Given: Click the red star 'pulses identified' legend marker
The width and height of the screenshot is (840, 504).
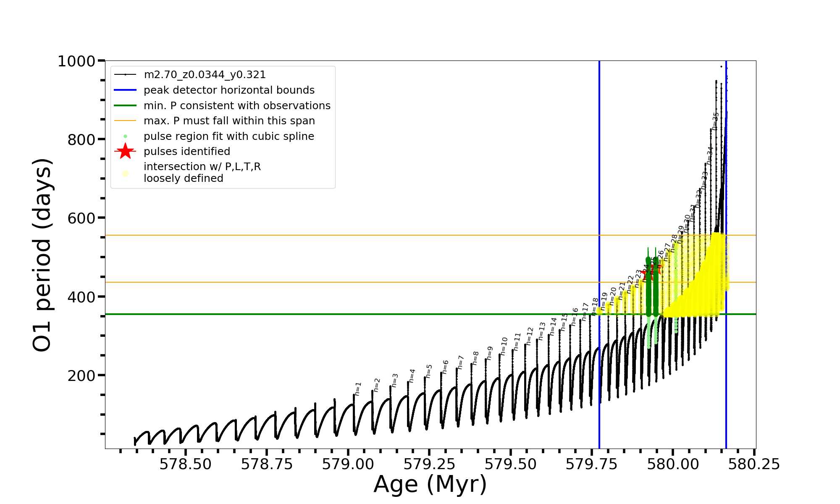Looking at the screenshot, I should 125,151.
